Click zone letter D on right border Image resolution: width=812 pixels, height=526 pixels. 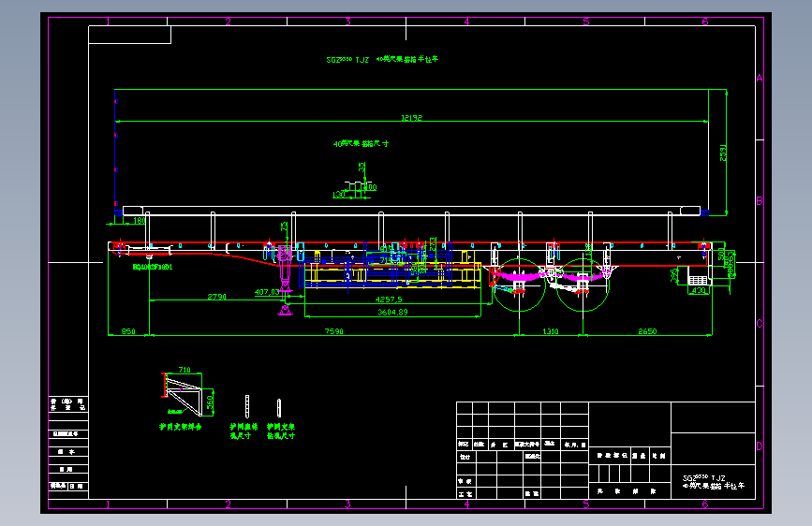pyautogui.click(x=760, y=446)
